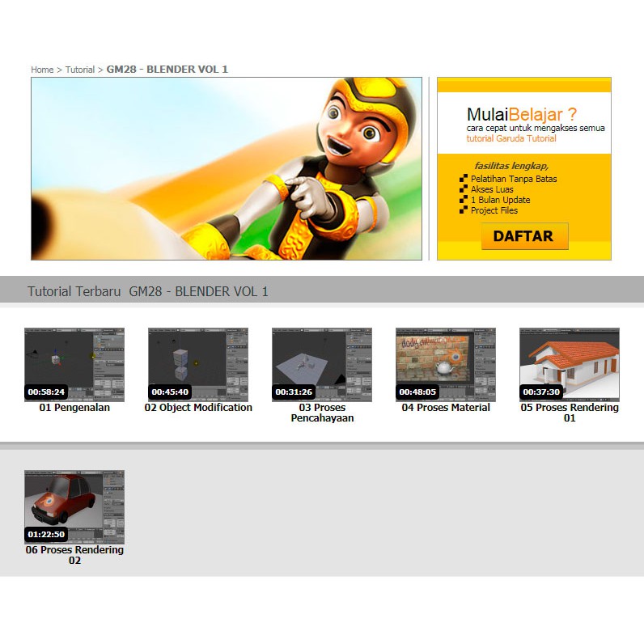
Task: Go to Tutorial in the breadcrumb
Action: click(x=80, y=70)
